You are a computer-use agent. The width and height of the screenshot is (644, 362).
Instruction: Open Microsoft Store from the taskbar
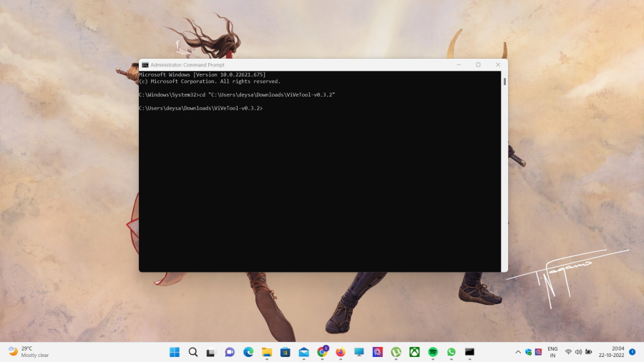tap(285, 352)
